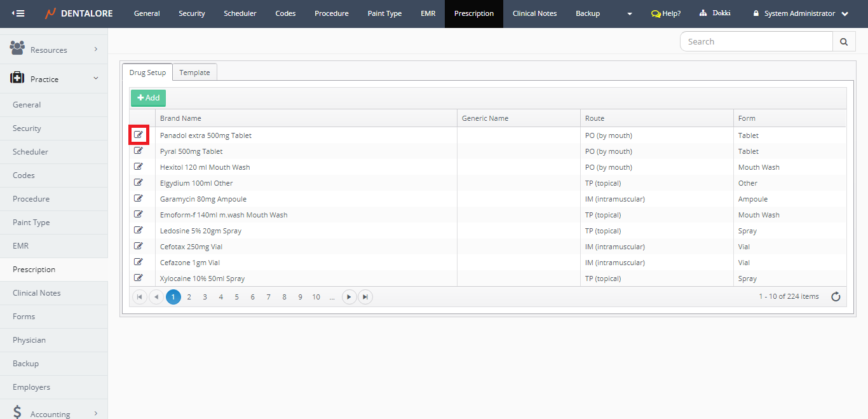Screen dimensions: 868x419
Task: Open edit for Xylocaine 10% 50ml Spray
Action: [139, 278]
